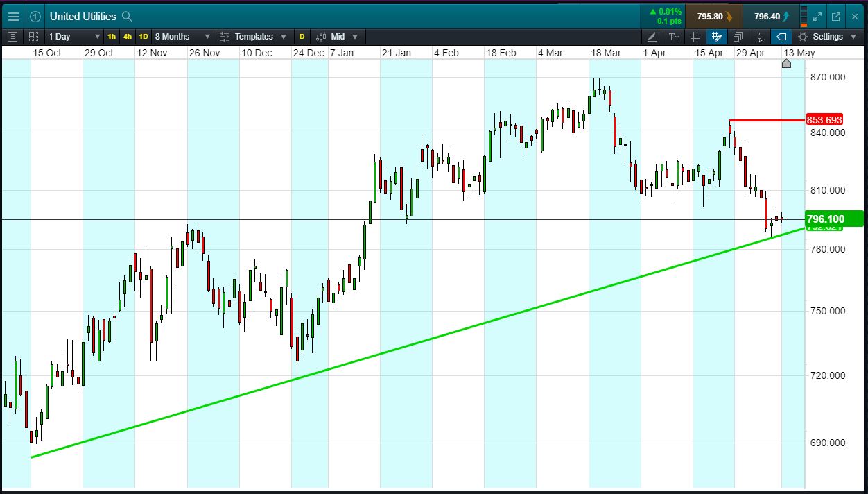Click the candlestick chart type icon
Screen dimensions: 868x494
[x=322, y=37]
